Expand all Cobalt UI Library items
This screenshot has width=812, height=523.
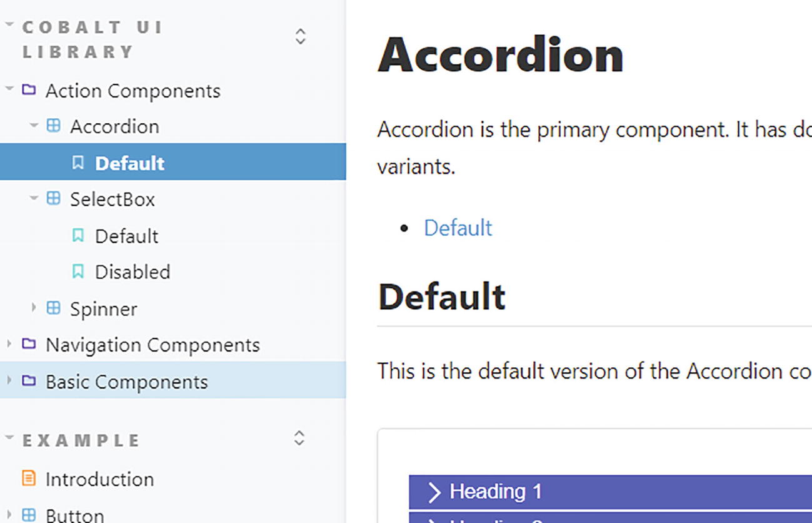pyautogui.click(x=300, y=36)
